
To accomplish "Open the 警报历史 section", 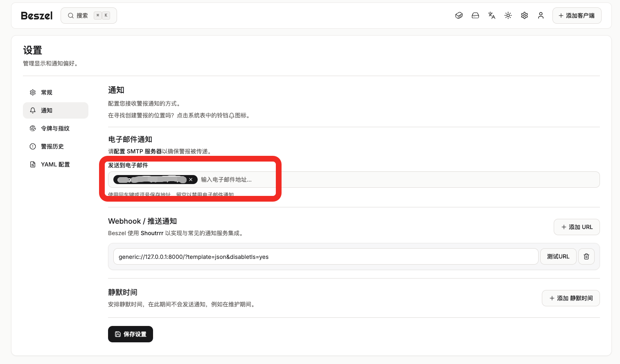I will click(x=52, y=146).
